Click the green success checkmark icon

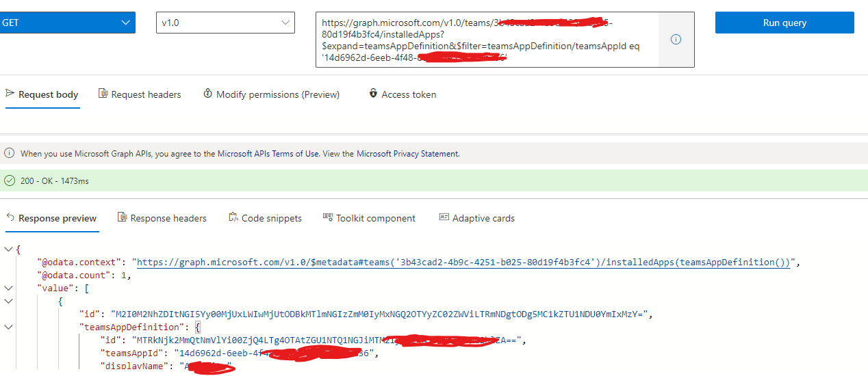coord(10,181)
